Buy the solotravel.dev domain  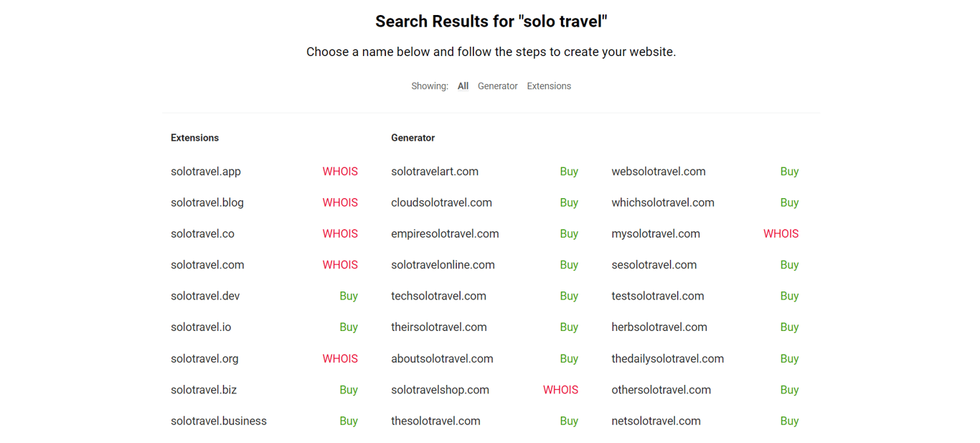click(349, 295)
